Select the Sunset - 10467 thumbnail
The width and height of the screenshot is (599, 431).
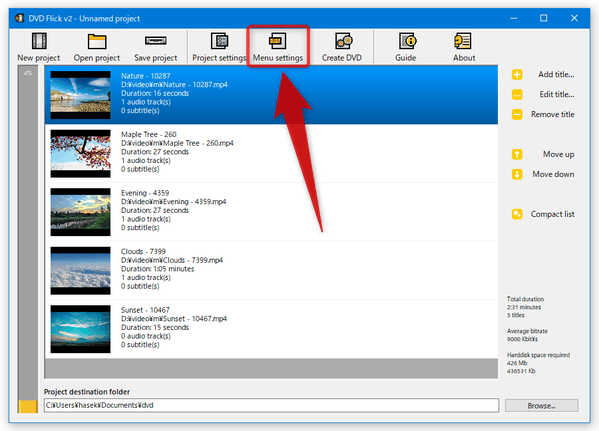click(x=80, y=329)
